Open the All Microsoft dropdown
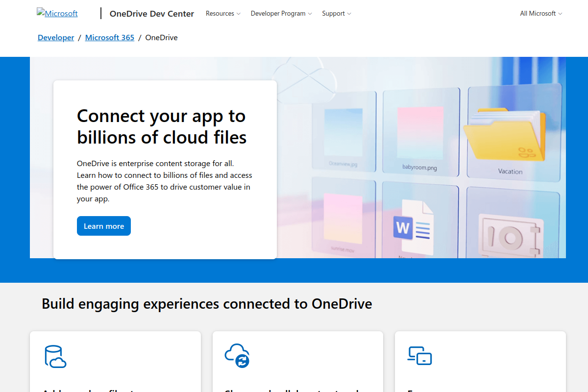 click(541, 14)
